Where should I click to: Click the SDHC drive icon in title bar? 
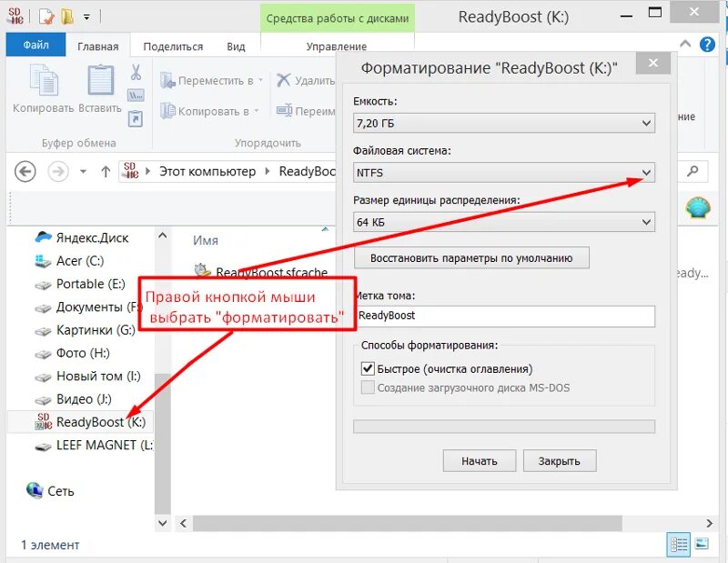pos(15,16)
